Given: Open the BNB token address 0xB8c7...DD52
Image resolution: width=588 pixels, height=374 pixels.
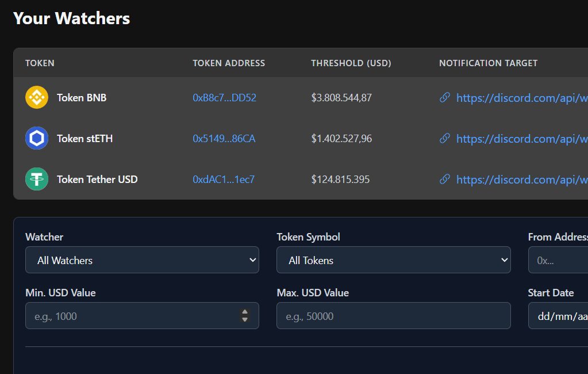Looking at the screenshot, I should tap(224, 97).
